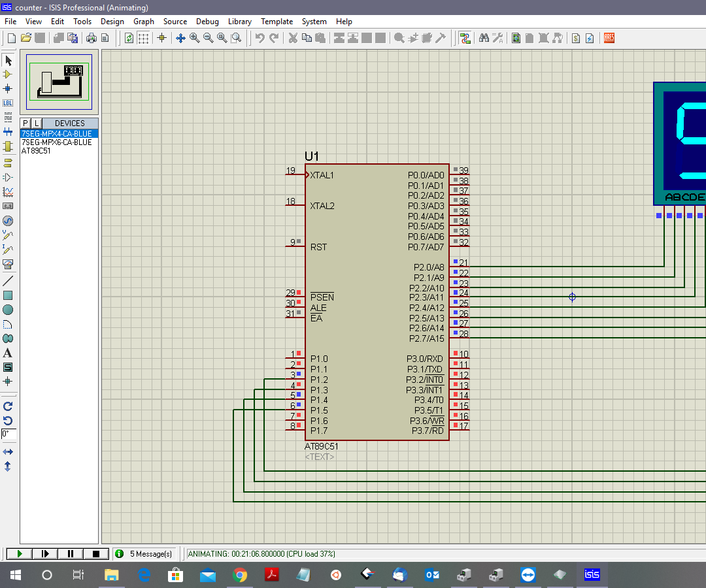Image resolution: width=706 pixels, height=588 pixels.
Task: Paste from clipboard
Action: point(320,39)
